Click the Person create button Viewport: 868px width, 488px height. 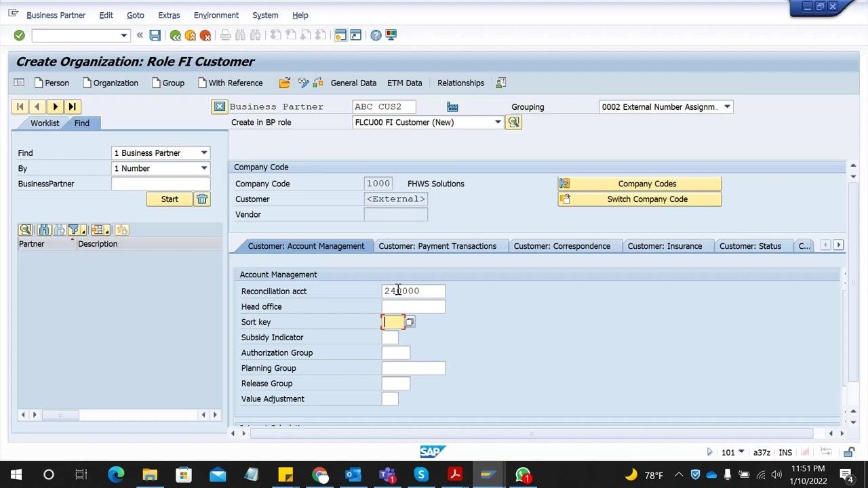coord(51,83)
